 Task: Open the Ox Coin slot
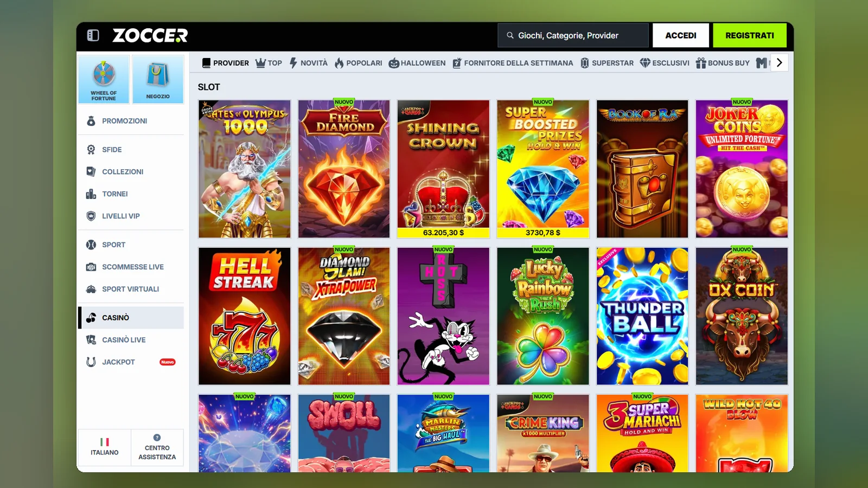[x=742, y=316]
